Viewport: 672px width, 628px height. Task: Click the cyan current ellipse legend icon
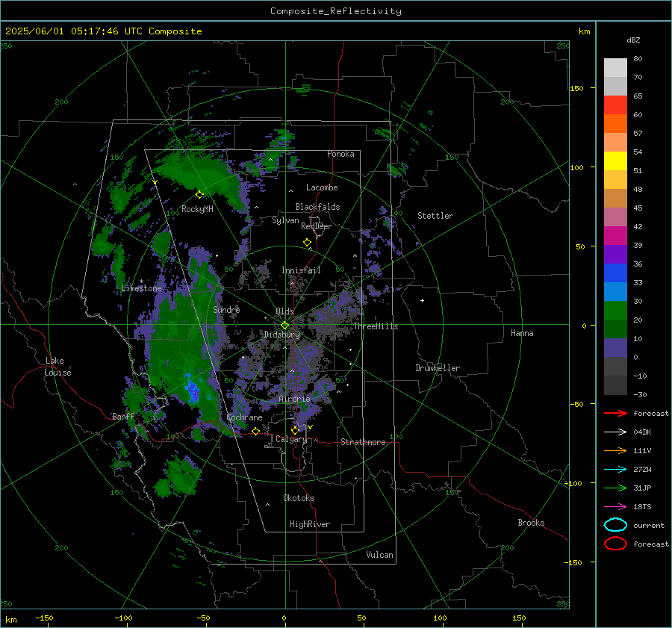[615, 525]
